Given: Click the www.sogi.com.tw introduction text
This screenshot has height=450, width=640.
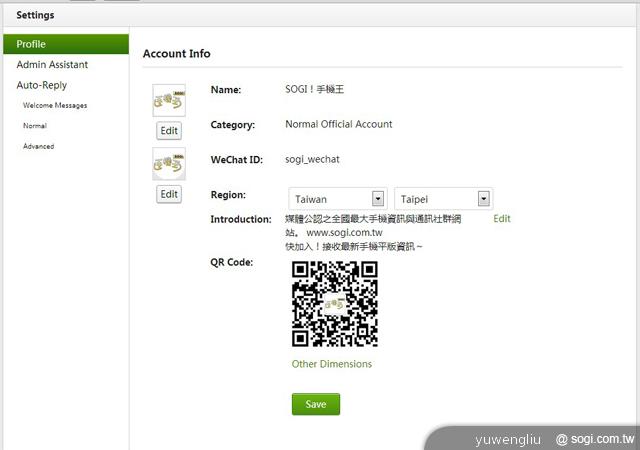Looking at the screenshot, I should coord(344,233).
